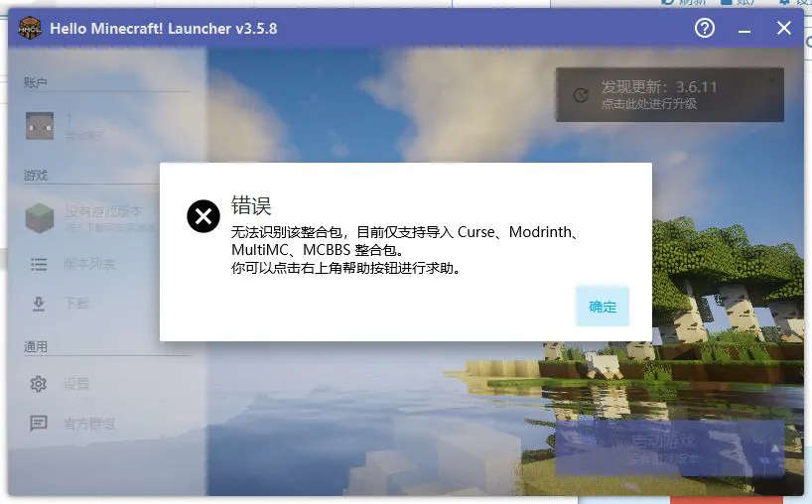
Task: Minimize the launcher window
Action: point(744,31)
